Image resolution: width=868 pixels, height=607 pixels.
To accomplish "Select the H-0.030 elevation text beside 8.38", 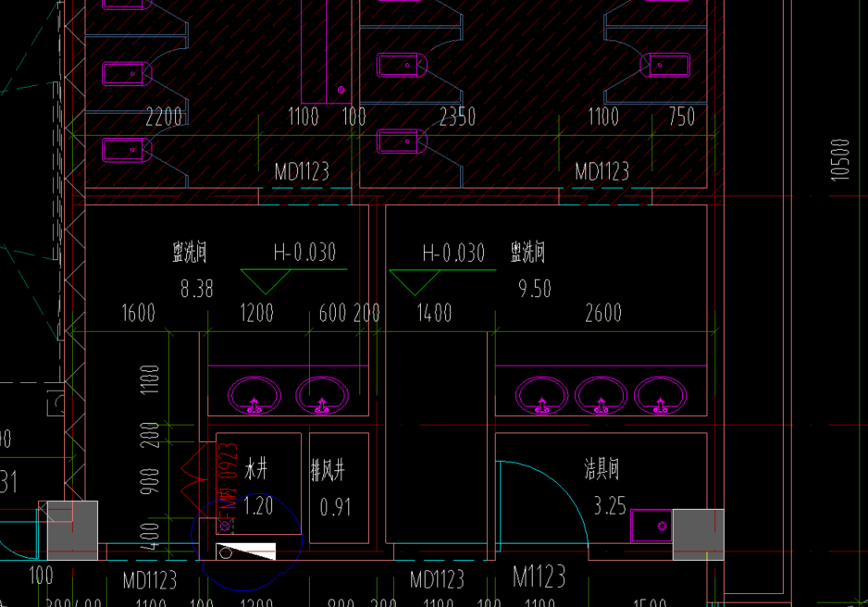I will point(304,253).
